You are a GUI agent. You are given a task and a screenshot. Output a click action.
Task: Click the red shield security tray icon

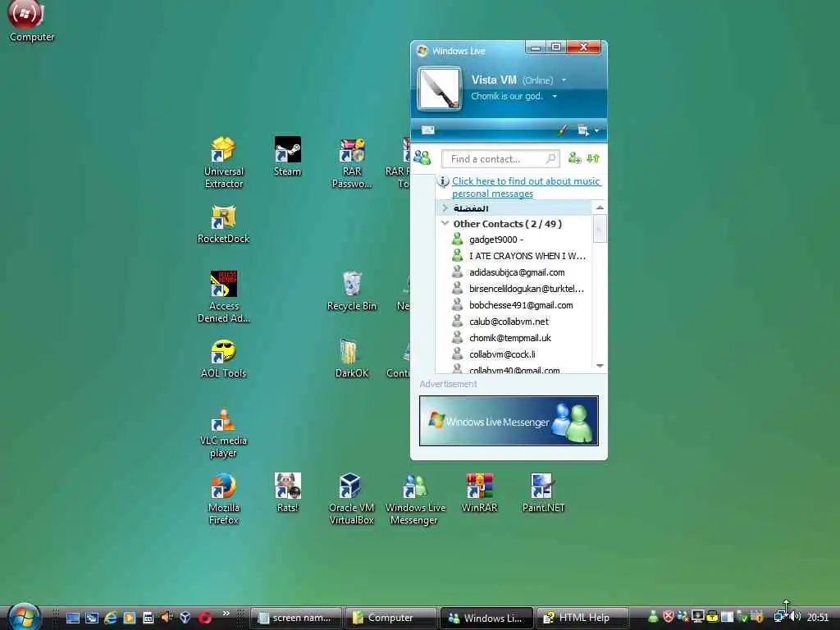click(668, 617)
